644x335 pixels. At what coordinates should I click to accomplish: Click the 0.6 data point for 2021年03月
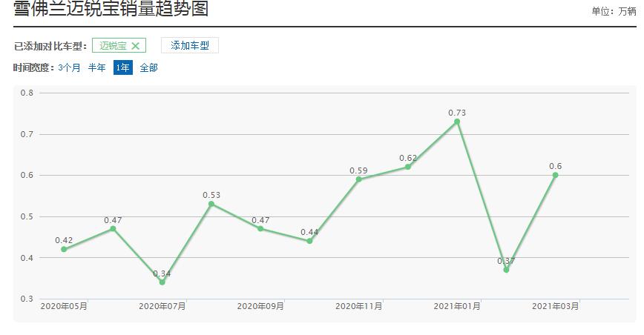pos(555,175)
